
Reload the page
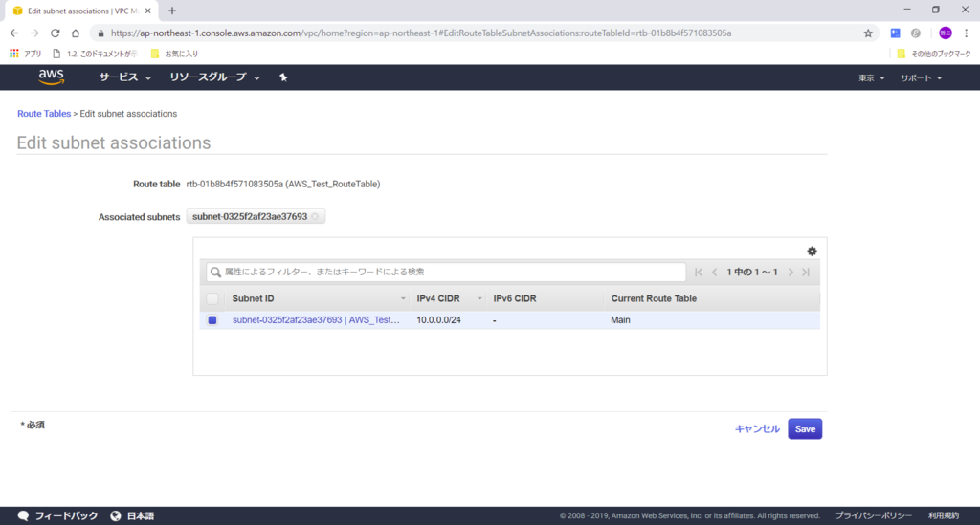(55, 33)
